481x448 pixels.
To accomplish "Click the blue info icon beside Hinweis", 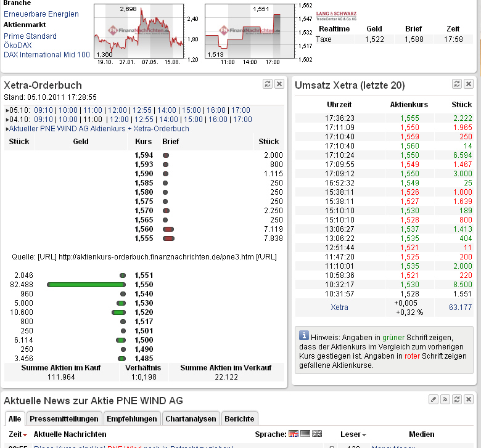I will tap(303, 335).
